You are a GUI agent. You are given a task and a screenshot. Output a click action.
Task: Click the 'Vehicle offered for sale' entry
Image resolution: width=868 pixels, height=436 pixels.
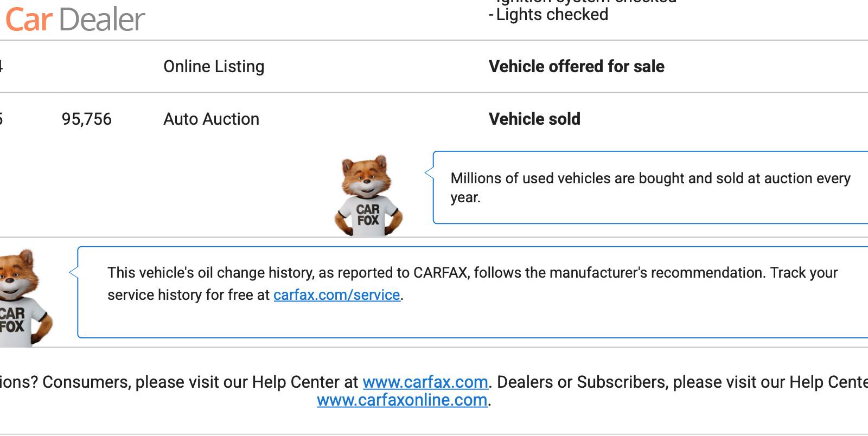pyautogui.click(x=576, y=67)
